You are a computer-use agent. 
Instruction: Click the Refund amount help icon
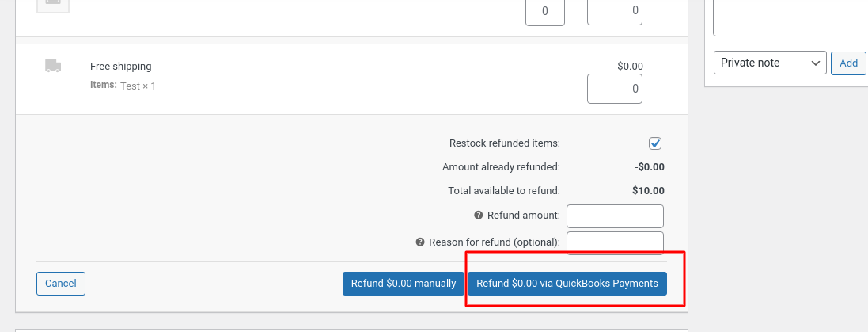pos(478,216)
